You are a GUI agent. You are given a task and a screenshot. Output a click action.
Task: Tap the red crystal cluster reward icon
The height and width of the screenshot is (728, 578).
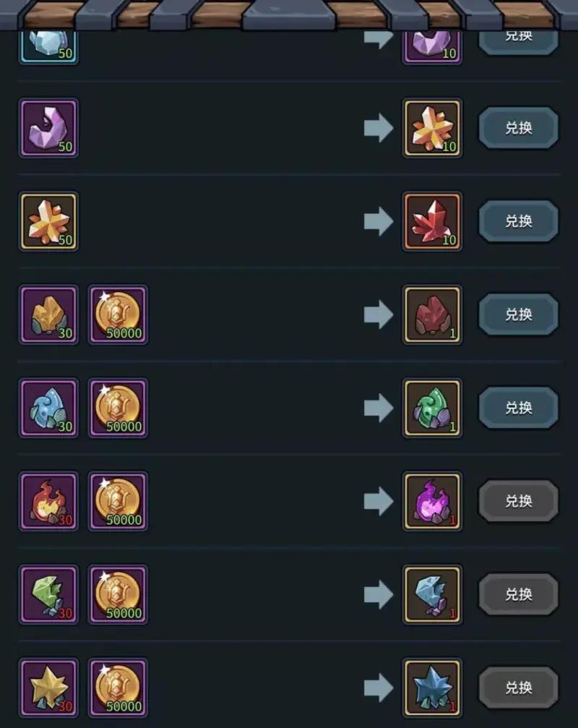[x=432, y=221]
